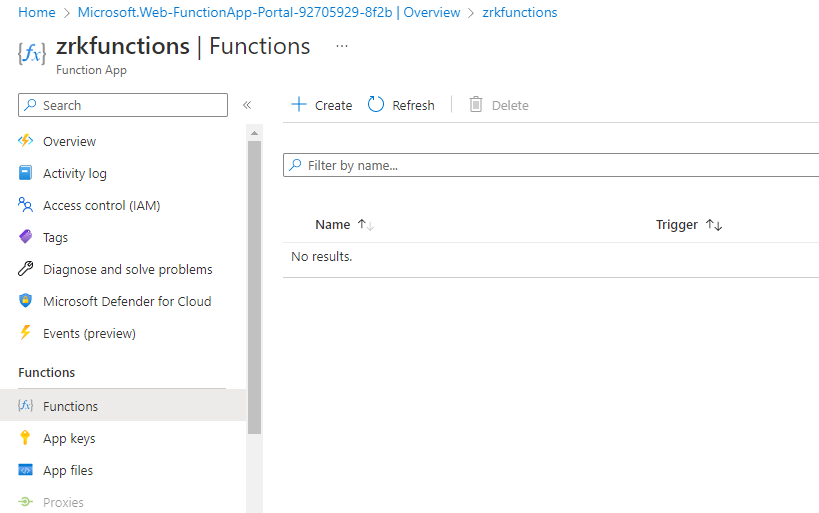Sort the list by Trigger column
The width and height of the screenshot is (819, 513).
click(714, 225)
